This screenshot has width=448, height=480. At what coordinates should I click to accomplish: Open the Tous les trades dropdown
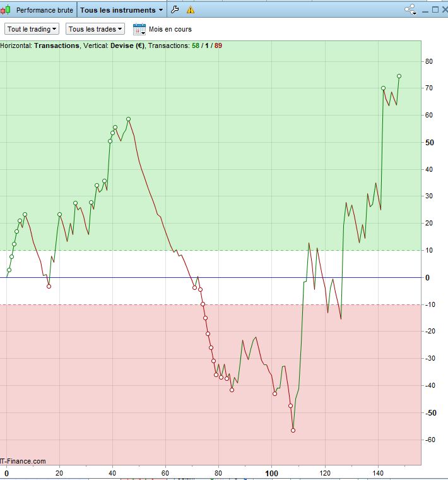pyautogui.click(x=95, y=29)
